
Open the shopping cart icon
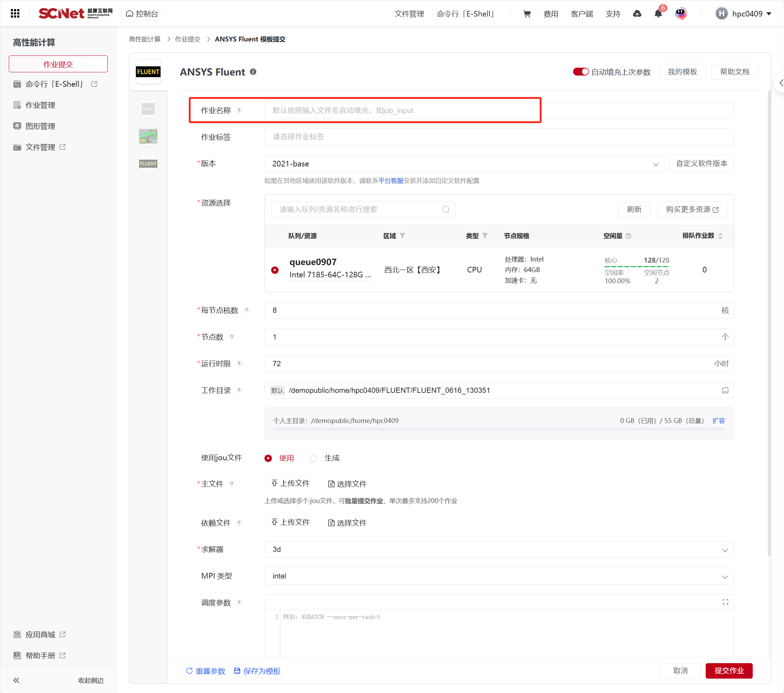coord(527,14)
